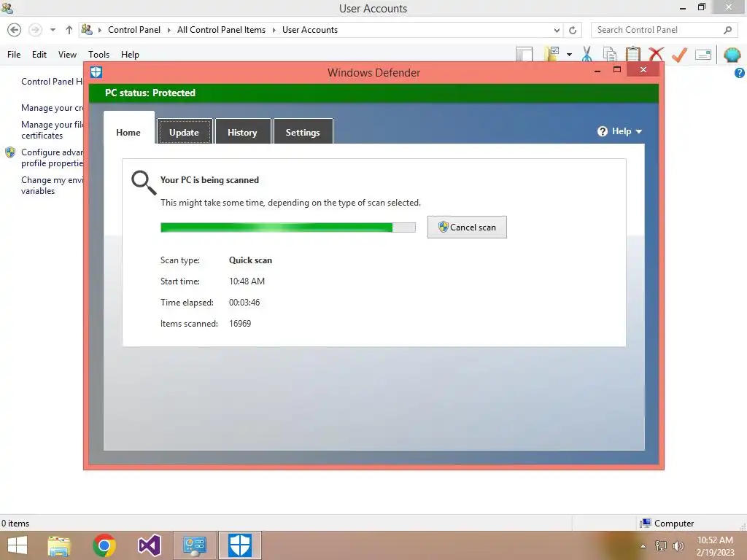This screenshot has width=747, height=560.
Task: Click the Forward arrow navigation button
Action: coord(35,30)
